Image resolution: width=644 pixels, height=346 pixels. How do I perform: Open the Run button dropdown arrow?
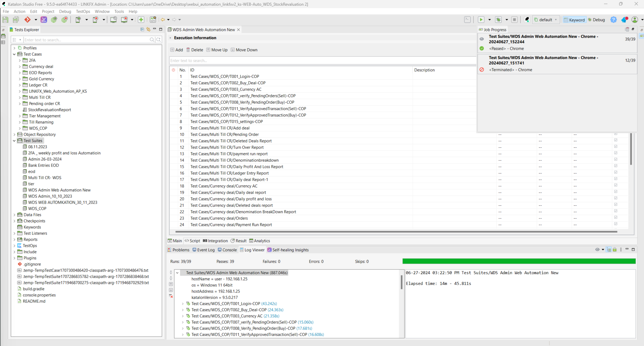[x=489, y=20]
